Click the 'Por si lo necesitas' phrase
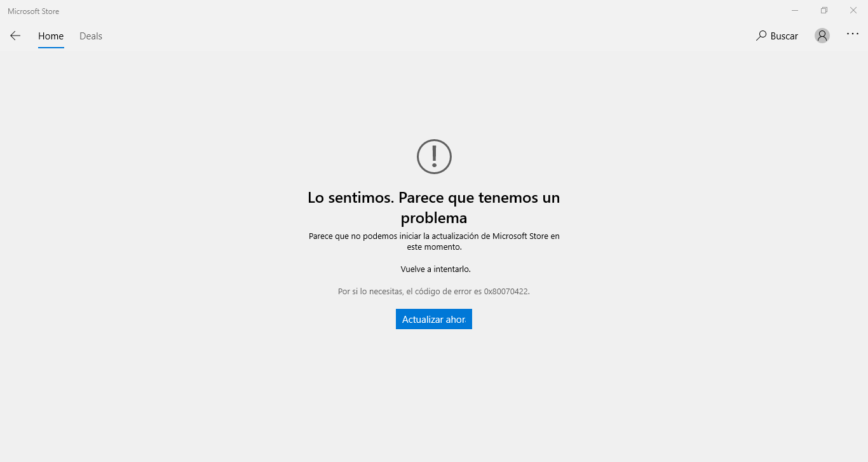Viewport: 868px width, 462px height. (x=370, y=292)
